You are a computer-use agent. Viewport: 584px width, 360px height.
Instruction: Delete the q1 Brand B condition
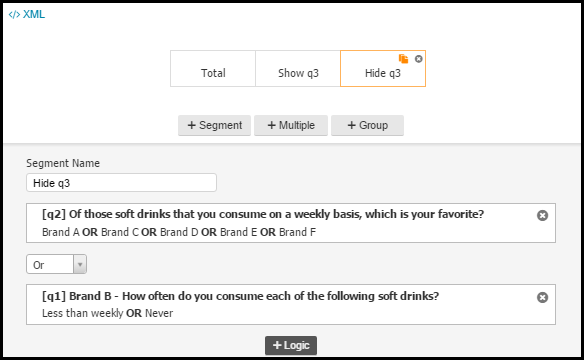point(542,297)
